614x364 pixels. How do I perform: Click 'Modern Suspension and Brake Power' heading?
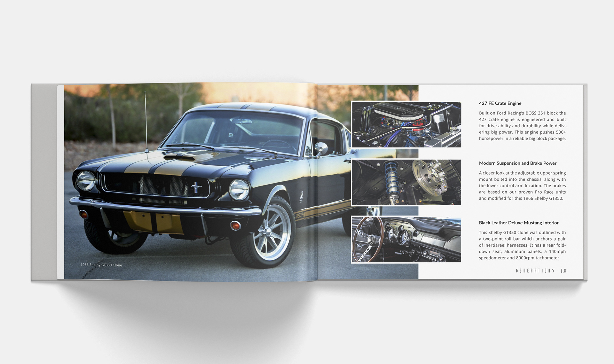[518, 163]
